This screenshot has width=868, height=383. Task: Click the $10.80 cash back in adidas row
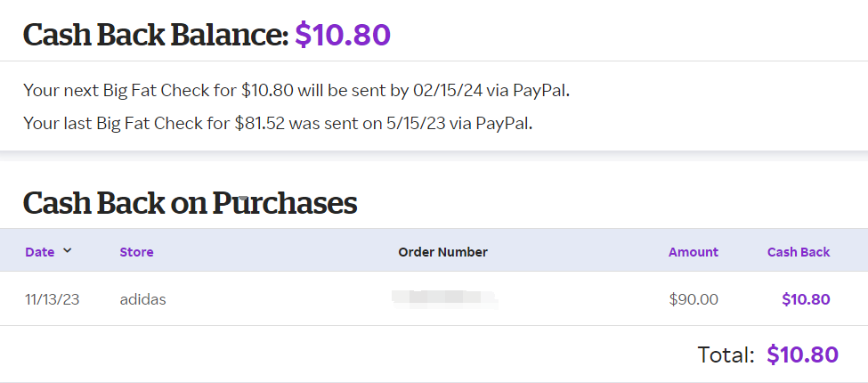point(805,299)
